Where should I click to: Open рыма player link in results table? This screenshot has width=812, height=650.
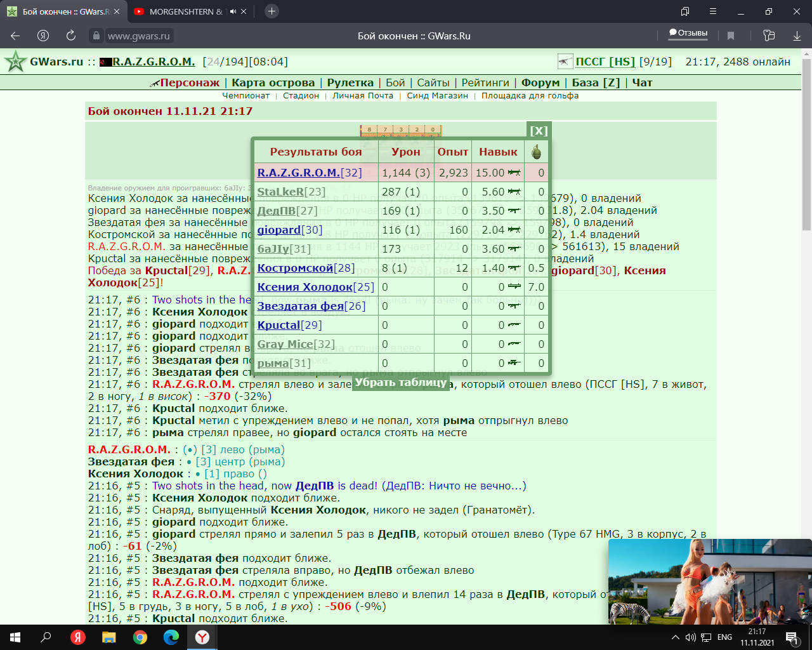tap(273, 363)
